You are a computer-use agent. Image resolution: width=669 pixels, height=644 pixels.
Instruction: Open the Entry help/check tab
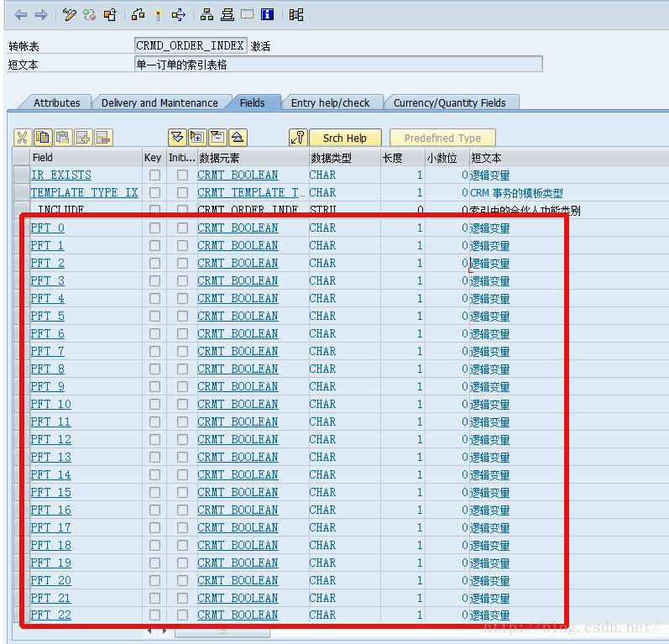pos(330,102)
